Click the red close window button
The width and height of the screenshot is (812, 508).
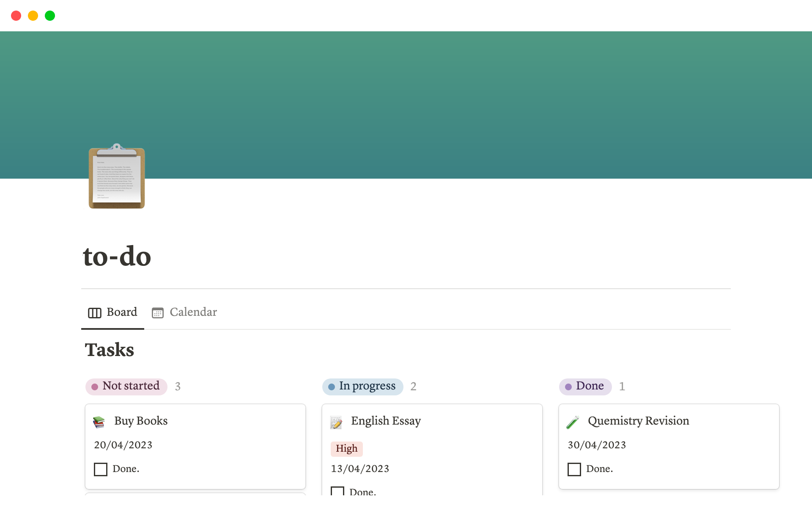coord(16,16)
